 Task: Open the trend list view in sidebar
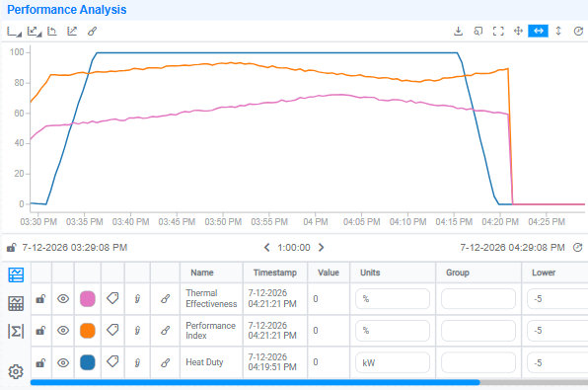coord(16,275)
